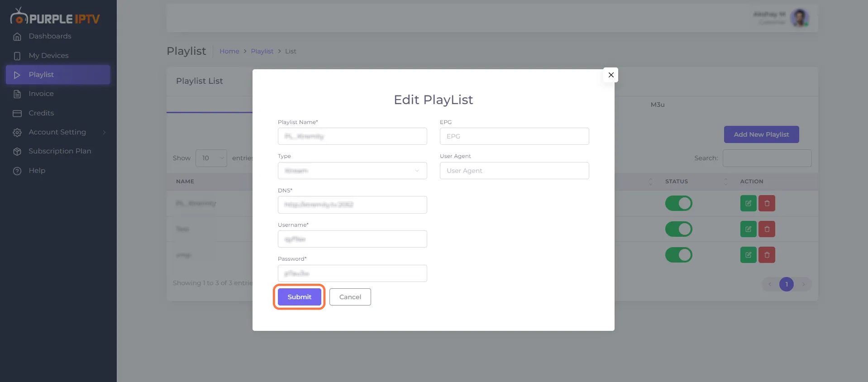Expand Account Setting submenu chevron
The height and width of the screenshot is (382, 868).
(x=104, y=132)
